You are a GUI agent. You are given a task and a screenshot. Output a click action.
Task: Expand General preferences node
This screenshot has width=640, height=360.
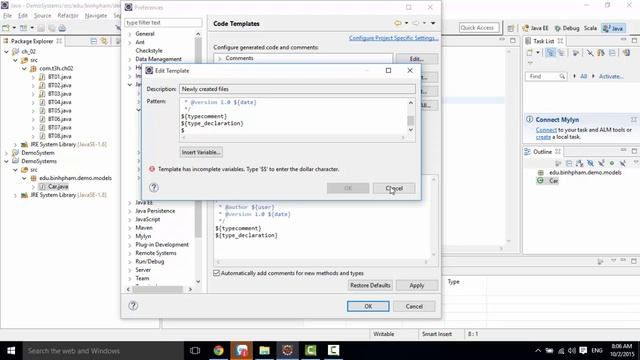pyautogui.click(x=130, y=34)
